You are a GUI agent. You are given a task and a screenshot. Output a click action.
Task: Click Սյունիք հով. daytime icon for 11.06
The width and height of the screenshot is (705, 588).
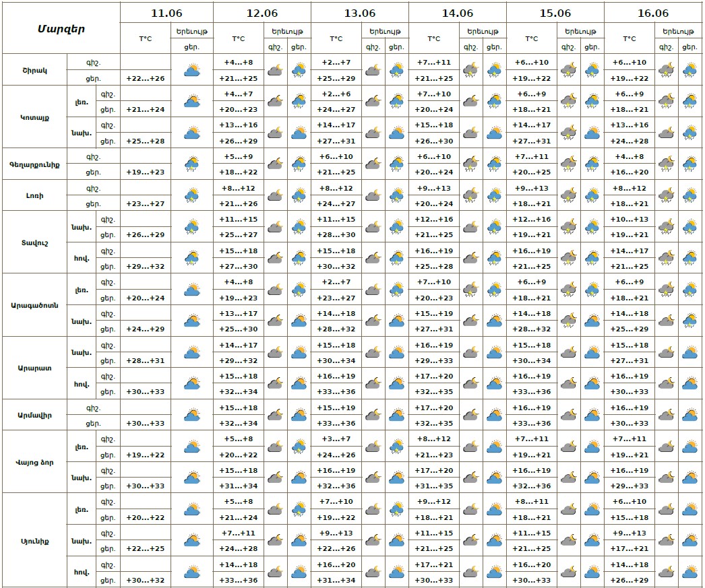[192, 571]
